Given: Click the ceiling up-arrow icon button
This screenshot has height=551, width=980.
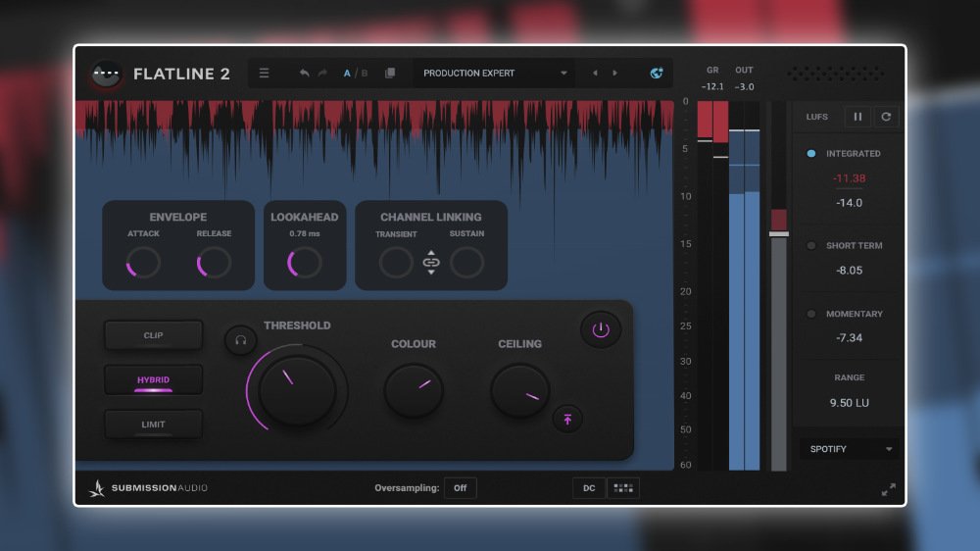Looking at the screenshot, I should point(567,419).
